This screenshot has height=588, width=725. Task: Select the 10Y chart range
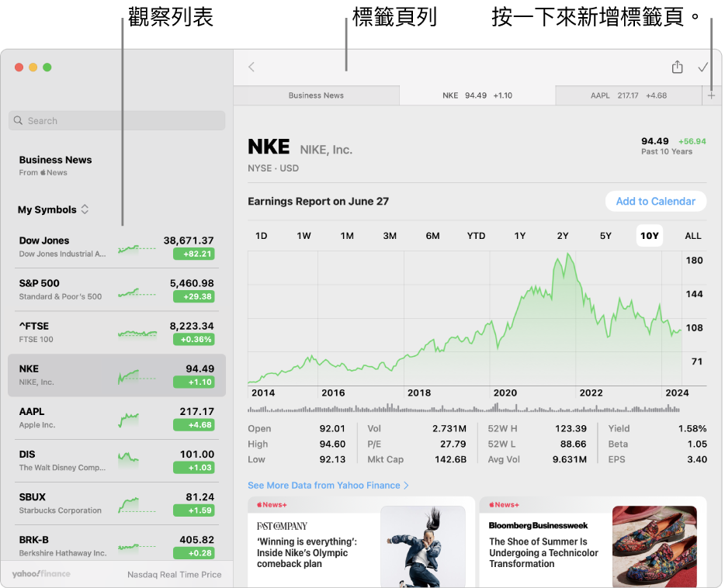(649, 236)
